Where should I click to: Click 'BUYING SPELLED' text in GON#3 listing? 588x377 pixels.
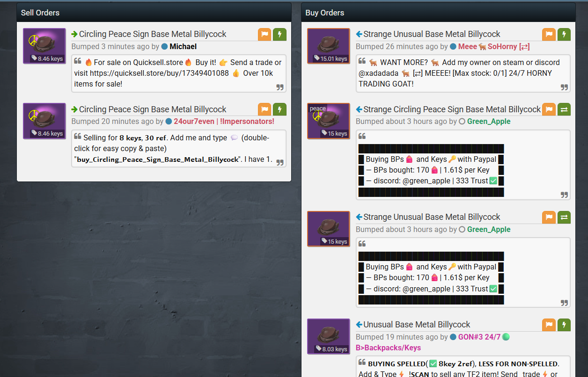coord(397,364)
